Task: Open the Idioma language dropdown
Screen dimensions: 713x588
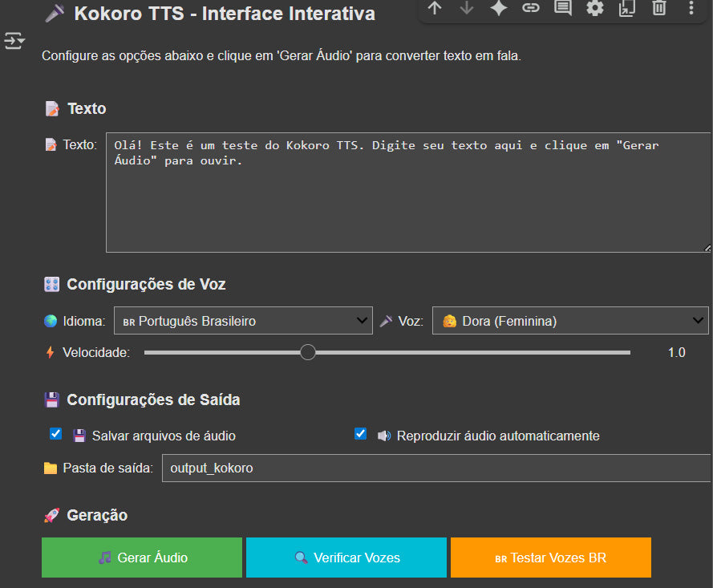Action: [243, 321]
